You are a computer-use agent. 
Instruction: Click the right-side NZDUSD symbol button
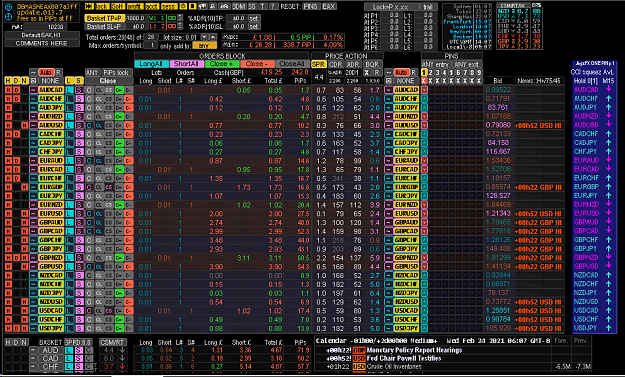point(406,302)
